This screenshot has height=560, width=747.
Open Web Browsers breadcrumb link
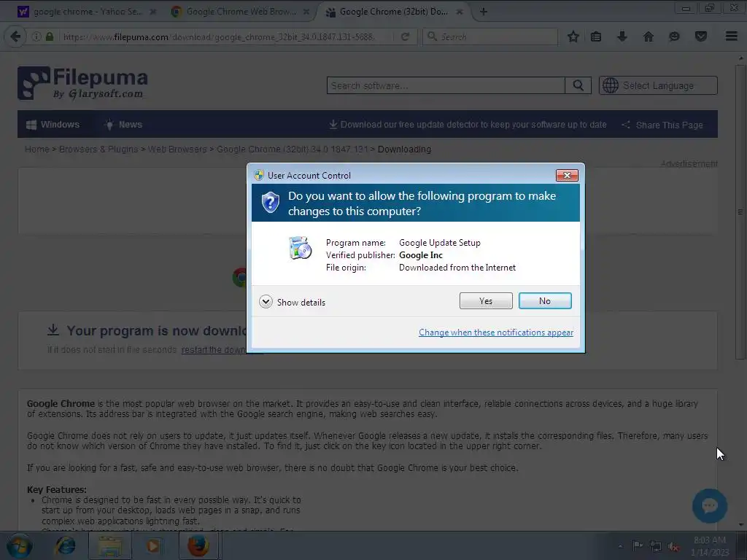(177, 149)
